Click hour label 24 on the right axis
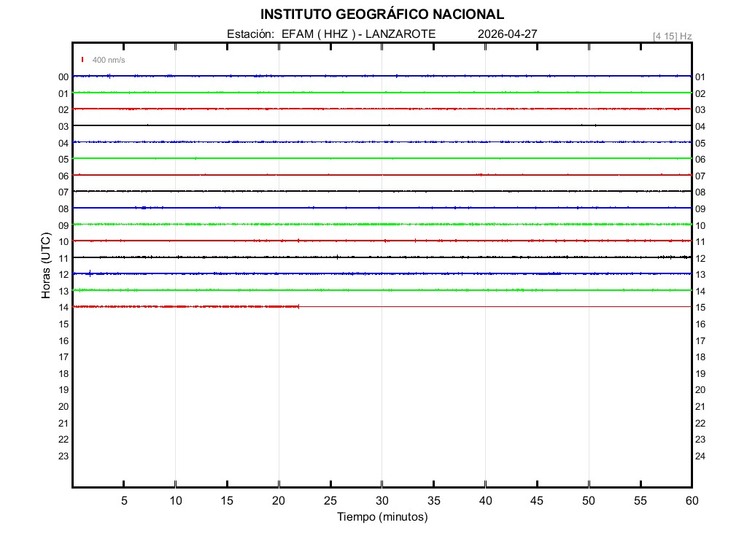This screenshot has height=560, width=747. click(700, 456)
